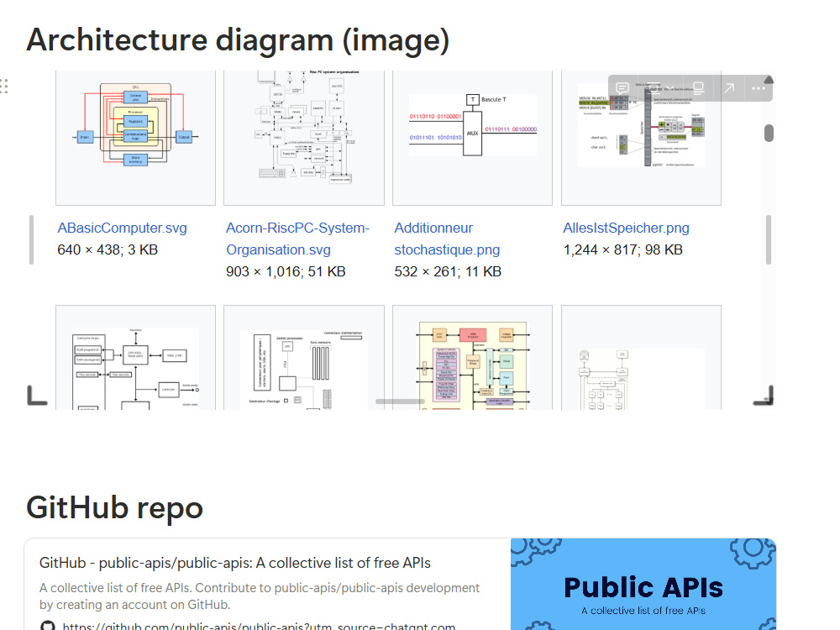Open the embed alignment dropdown
Screen dimensions: 840x630
[659, 88]
